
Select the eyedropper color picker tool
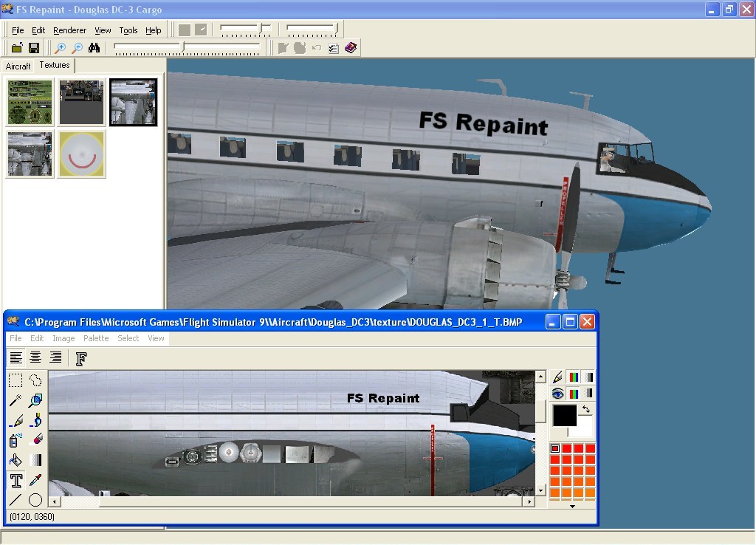[x=35, y=480]
